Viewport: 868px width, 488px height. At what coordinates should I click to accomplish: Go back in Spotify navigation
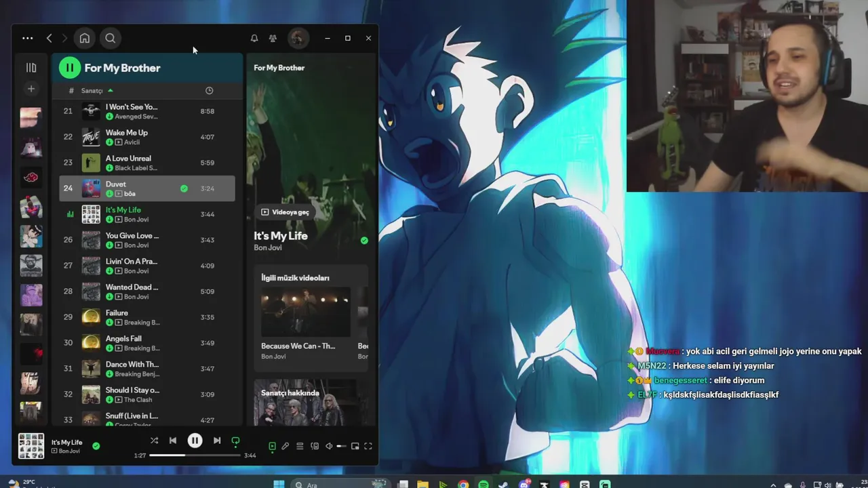pos(49,39)
